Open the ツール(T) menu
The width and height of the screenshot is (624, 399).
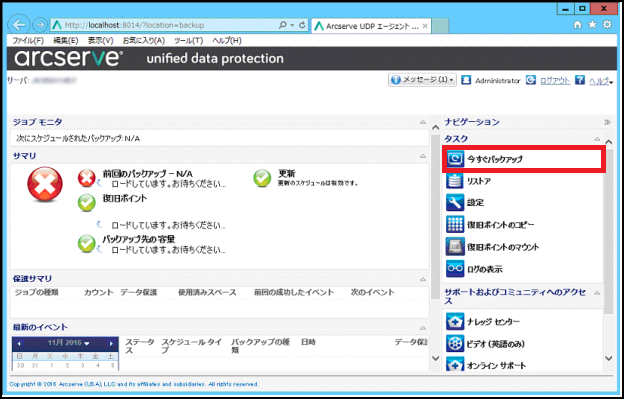(x=188, y=41)
